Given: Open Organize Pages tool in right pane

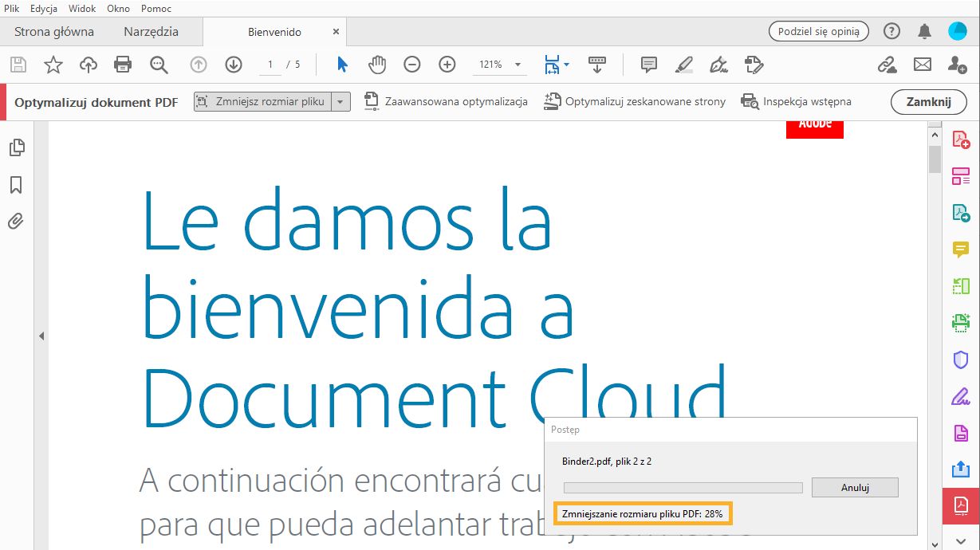Looking at the screenshot, I should click(x=961, y=176).
